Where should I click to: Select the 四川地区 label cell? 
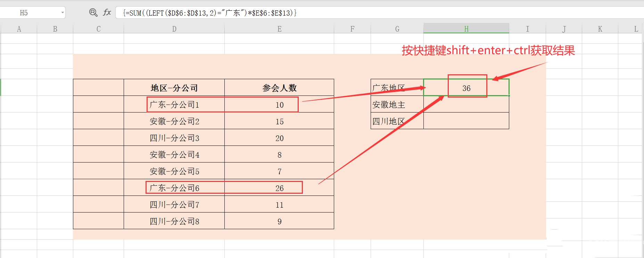pyautogui.click(x=397, y=121)
